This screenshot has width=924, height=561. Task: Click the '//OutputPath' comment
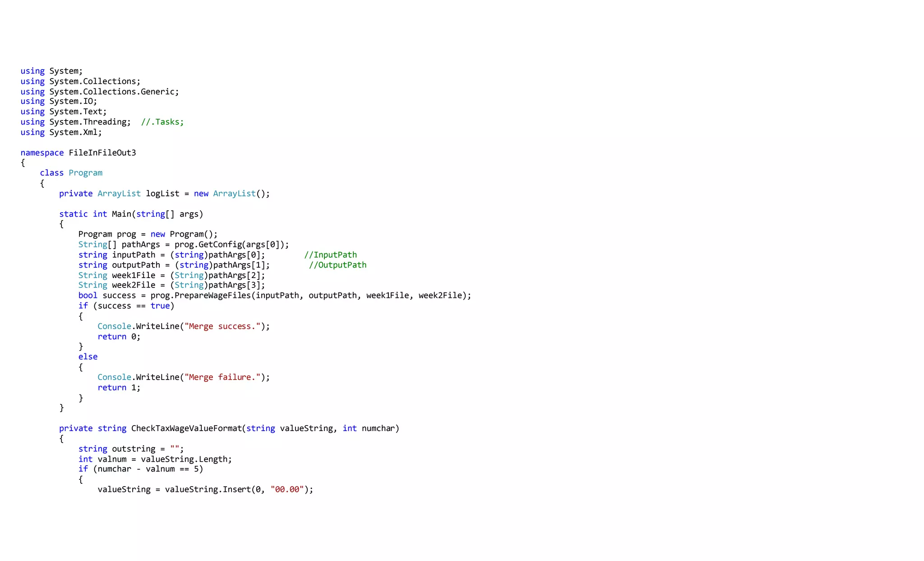click(x=337, y=265)
